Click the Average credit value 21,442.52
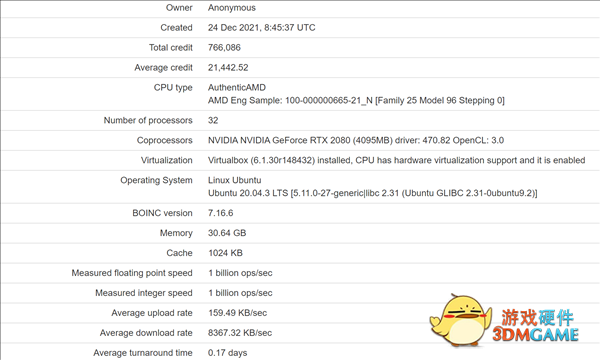 228,67
